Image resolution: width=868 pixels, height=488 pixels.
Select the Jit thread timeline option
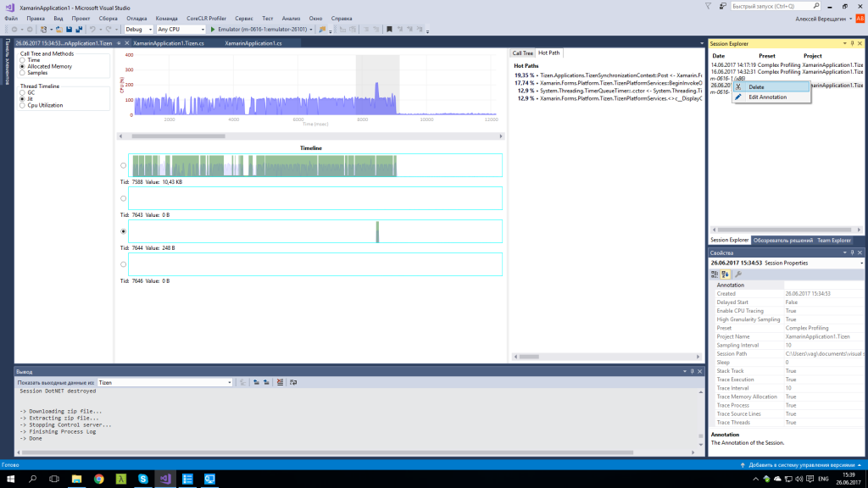pyautogui.click(x=23, y=99)
